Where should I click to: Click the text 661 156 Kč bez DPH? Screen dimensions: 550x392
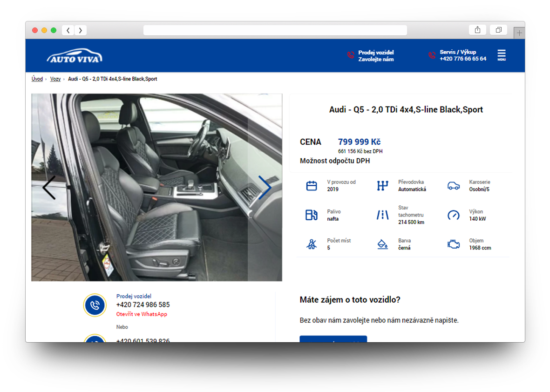tap(360, 151)
